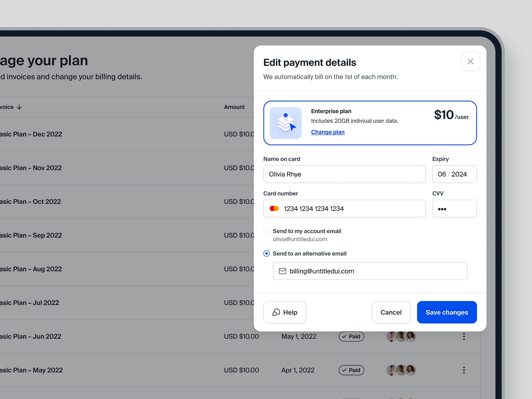The width and height of the screenshot is (532, 399).
Task: Open the three-dot menu for the Jun 2022 invoice
Action: [464, 336]
